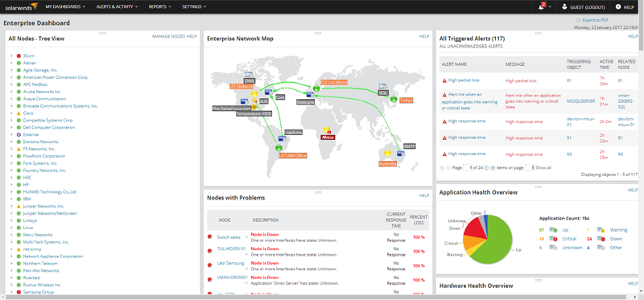Click the Help question mark icon
644x300 pixels.
[617, 7]
